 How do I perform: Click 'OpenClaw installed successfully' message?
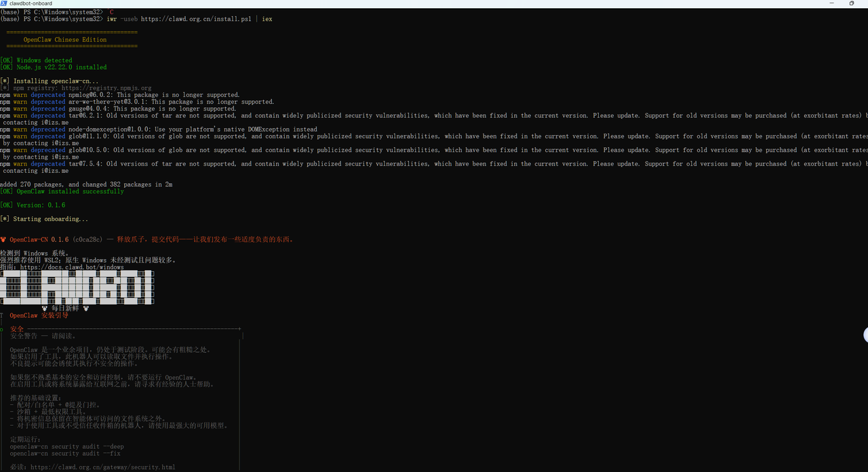point(70,191)
